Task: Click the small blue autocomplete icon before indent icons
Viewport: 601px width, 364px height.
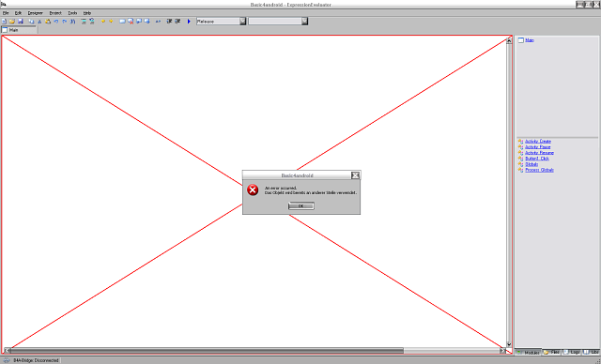Action: [x=158, y=22]
